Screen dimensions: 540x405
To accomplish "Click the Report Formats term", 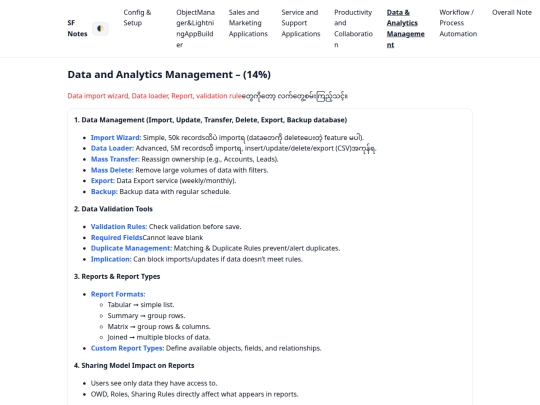I will [x=118, y=294].
